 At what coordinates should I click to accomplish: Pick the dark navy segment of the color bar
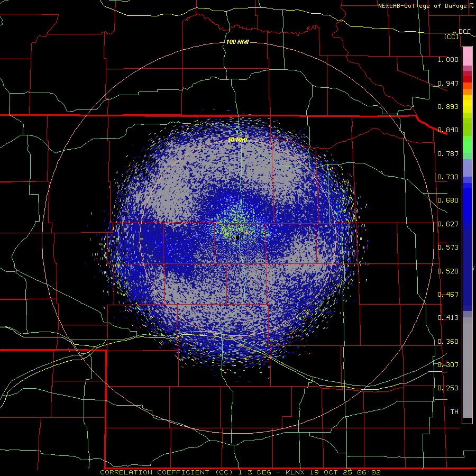pos(467,270)
